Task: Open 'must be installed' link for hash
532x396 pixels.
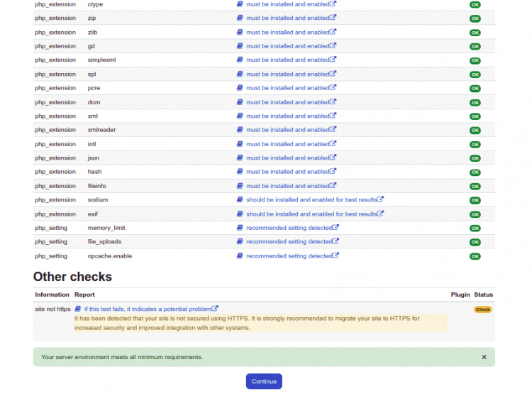Action: pyautogui.click(x=287, y=172)
